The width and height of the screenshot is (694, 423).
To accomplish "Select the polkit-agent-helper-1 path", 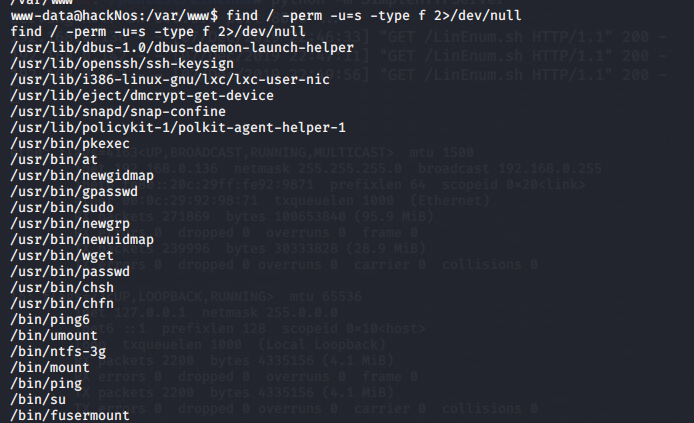I will (x=178, y=128).
